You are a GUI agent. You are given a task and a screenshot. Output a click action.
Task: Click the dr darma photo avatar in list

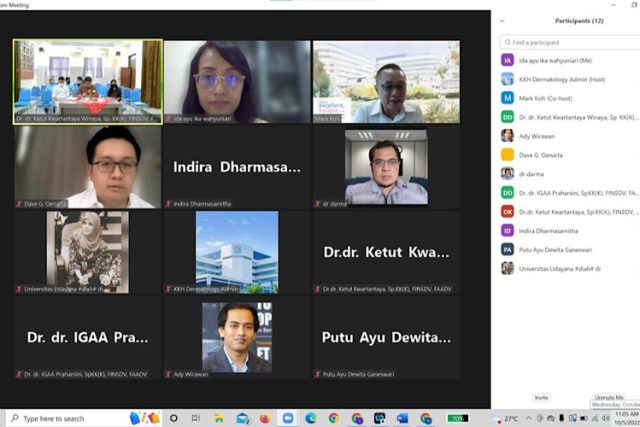507,174
